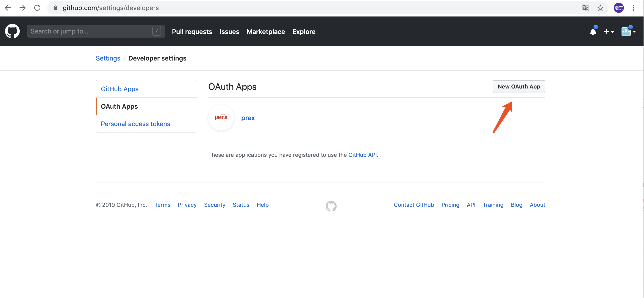Open the Pricing footer link
Viewport: 644px width, 298px height.
coord(450,205)
